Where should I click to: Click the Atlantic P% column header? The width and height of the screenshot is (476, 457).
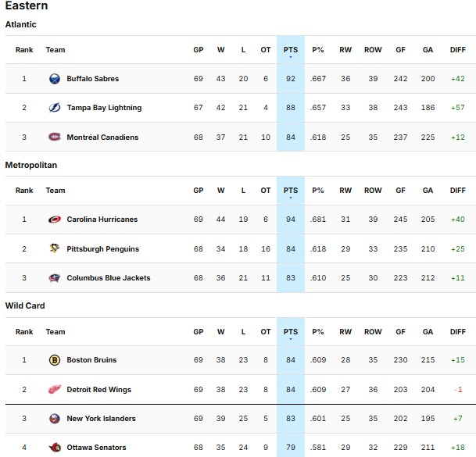(318, 50)
